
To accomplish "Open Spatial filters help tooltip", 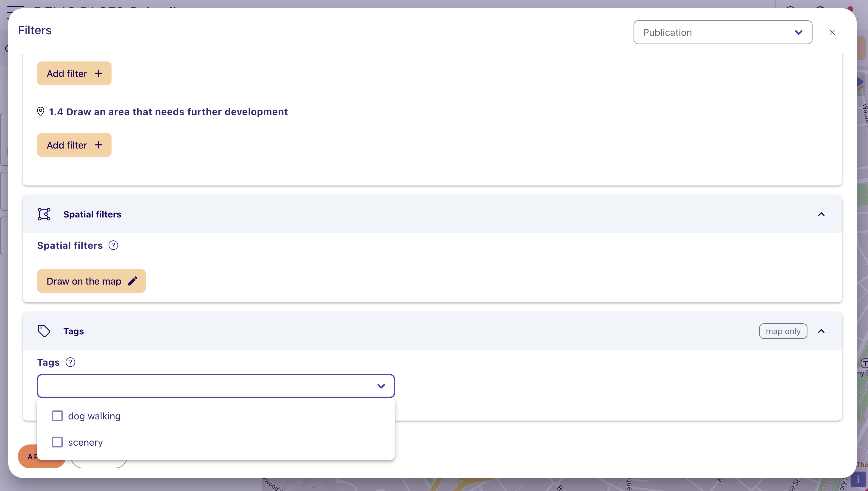I will (113, 245).
